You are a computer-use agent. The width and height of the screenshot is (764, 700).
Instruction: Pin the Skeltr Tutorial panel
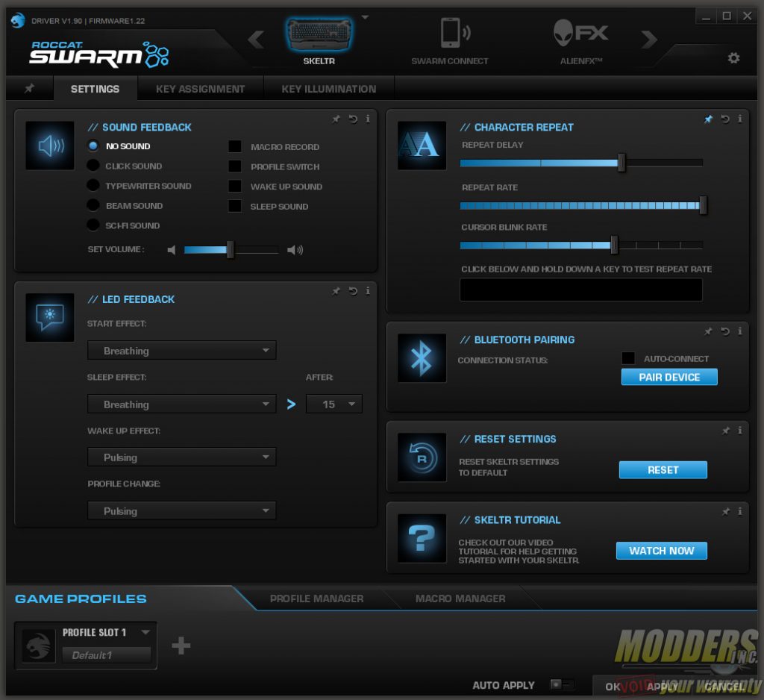click(726, 511)
